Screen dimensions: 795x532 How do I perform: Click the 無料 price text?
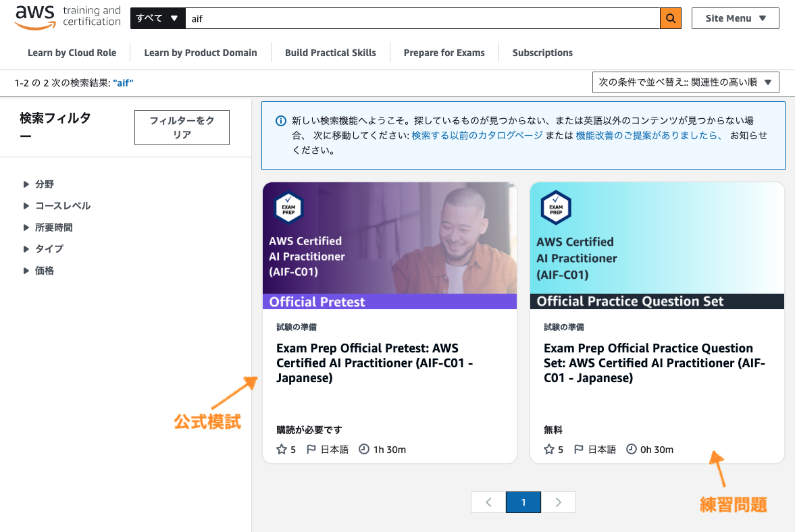pos(553,429)
